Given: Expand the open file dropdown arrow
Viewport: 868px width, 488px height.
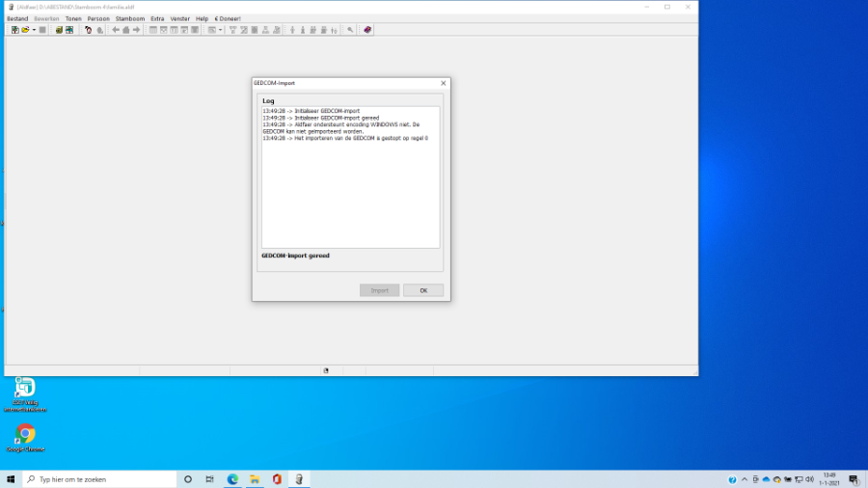Looking at the screenshot, I should (x=34, y=30).
